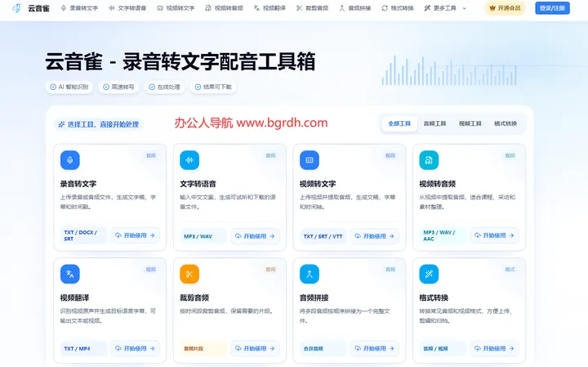Click the blue microphone icon for 录音转文字
588x367 pixels.
[69, 160]
